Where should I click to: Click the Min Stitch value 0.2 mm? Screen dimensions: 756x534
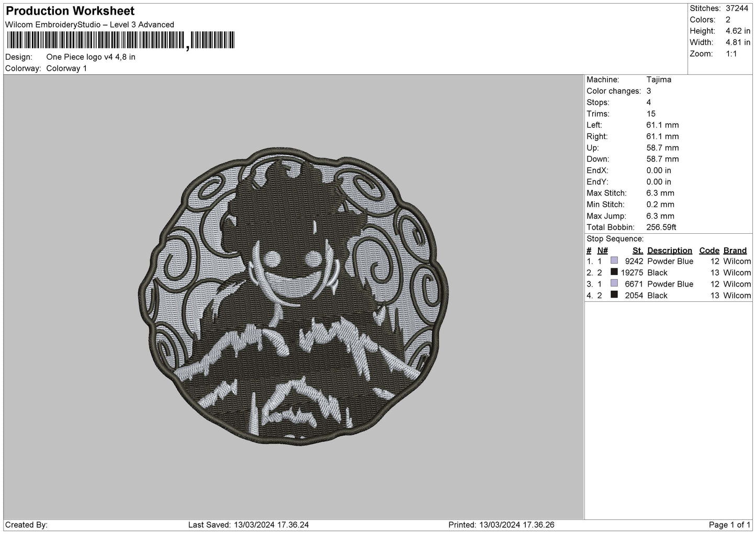point(660,204)
